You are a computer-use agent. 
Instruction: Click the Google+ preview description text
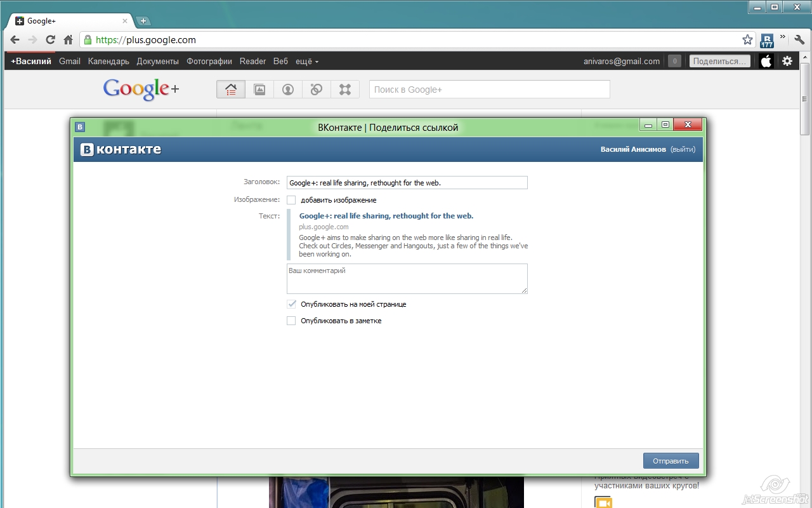click(x=414, y=246)
